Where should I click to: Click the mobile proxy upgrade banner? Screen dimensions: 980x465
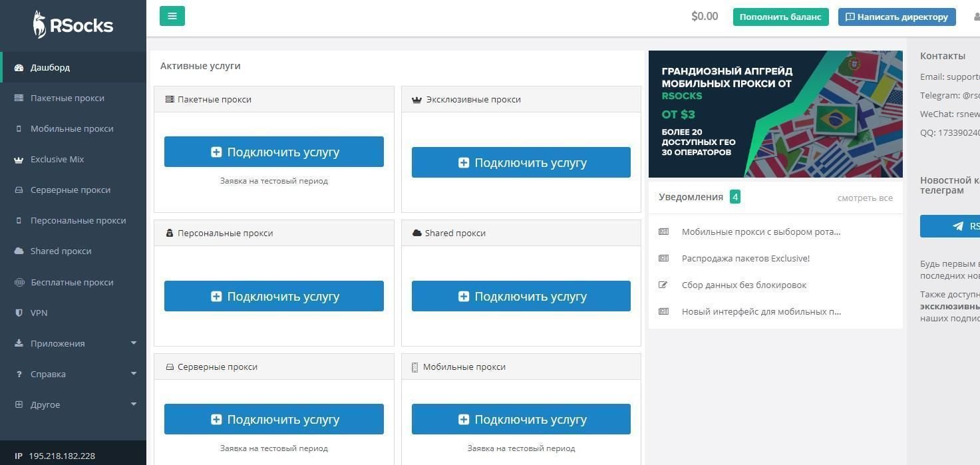(776, 114)
